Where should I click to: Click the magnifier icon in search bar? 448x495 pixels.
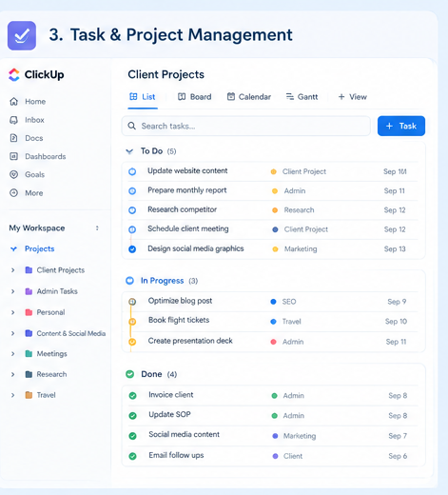pyautogui.click(x=132, y=126)
